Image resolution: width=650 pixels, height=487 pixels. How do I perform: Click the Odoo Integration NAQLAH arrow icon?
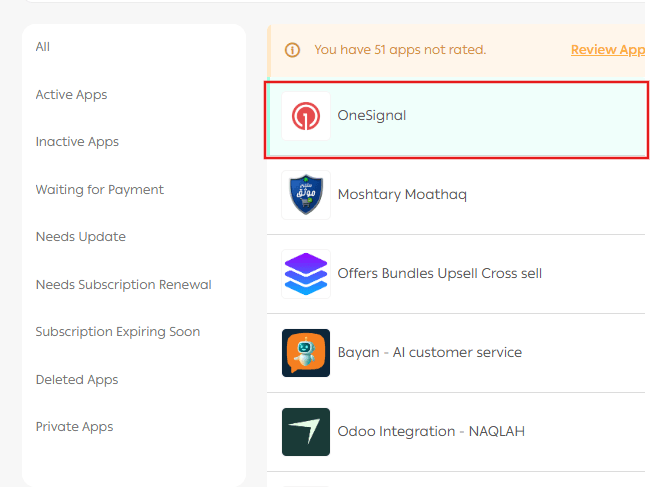[306, 432]
